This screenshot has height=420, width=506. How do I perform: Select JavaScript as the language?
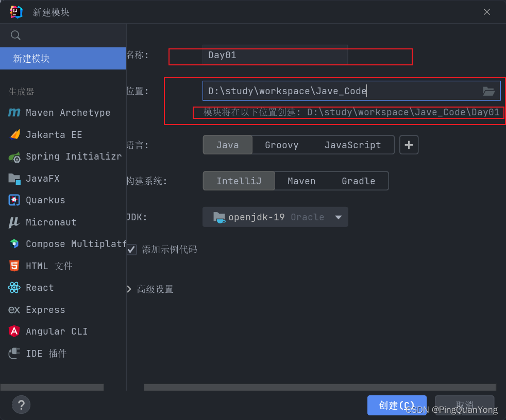tap(352, 145)
